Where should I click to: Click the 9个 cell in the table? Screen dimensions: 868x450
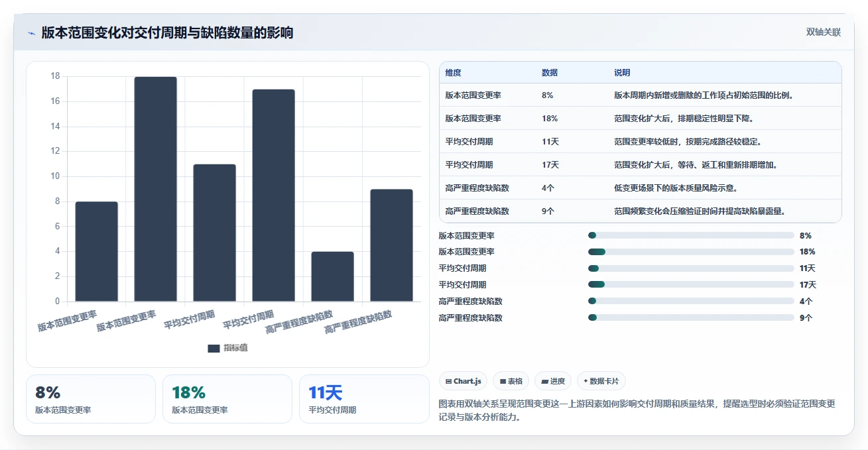click(x=548, y=211)
